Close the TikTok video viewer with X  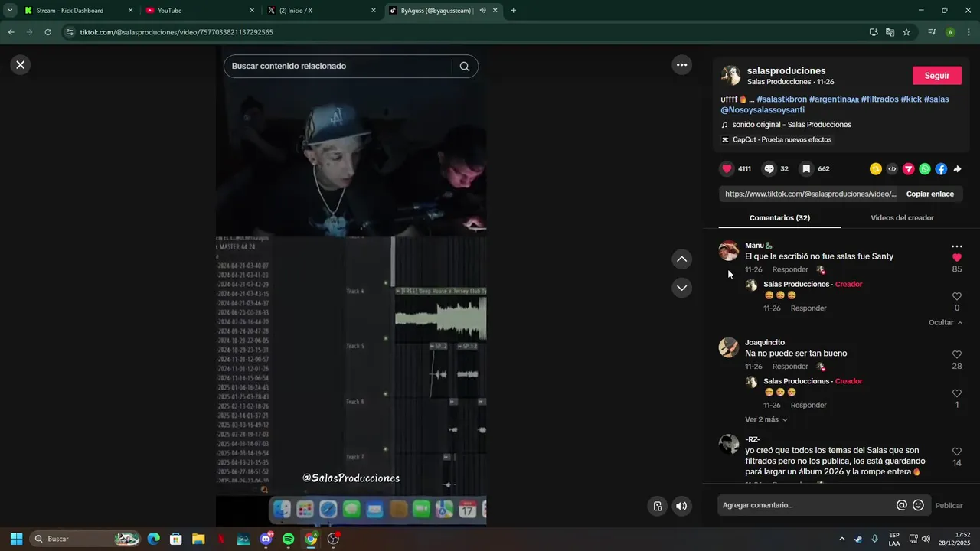(x=21, y=65)
